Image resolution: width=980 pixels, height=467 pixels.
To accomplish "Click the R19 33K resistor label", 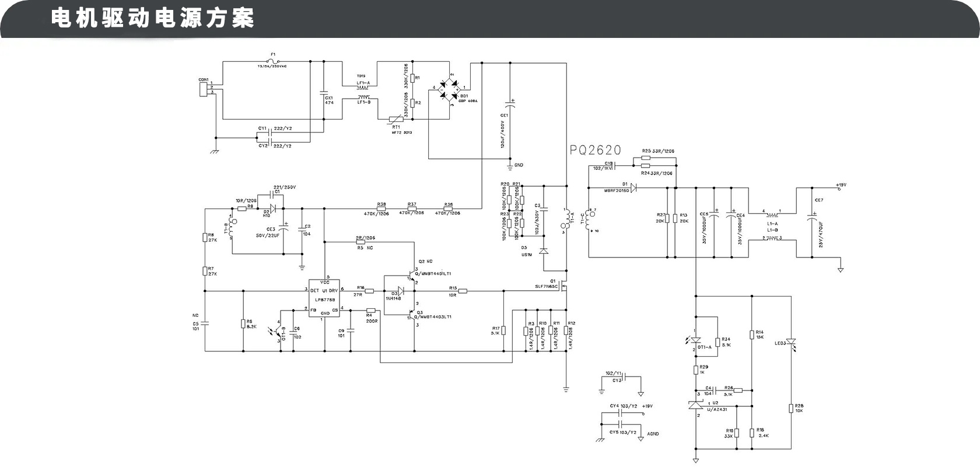I will 729,433.
